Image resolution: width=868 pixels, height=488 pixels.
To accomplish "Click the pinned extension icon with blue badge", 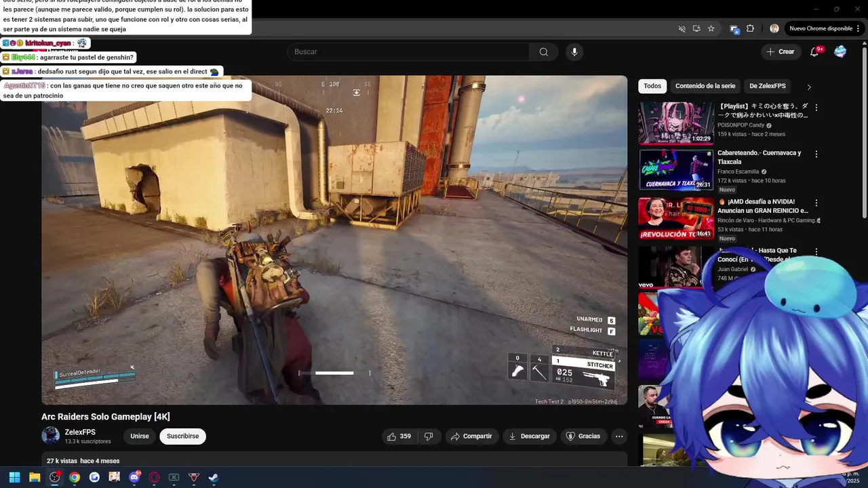I will point(734,28).
